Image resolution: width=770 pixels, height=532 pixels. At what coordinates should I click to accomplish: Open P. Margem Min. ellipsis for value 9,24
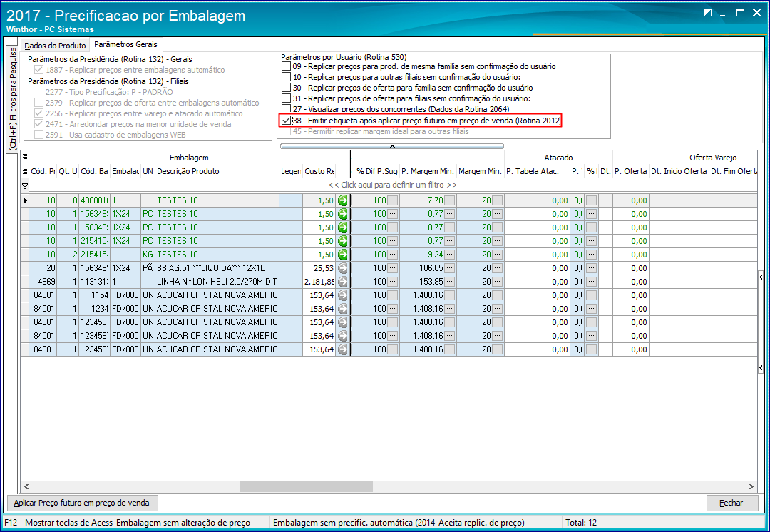coord(449,255)
